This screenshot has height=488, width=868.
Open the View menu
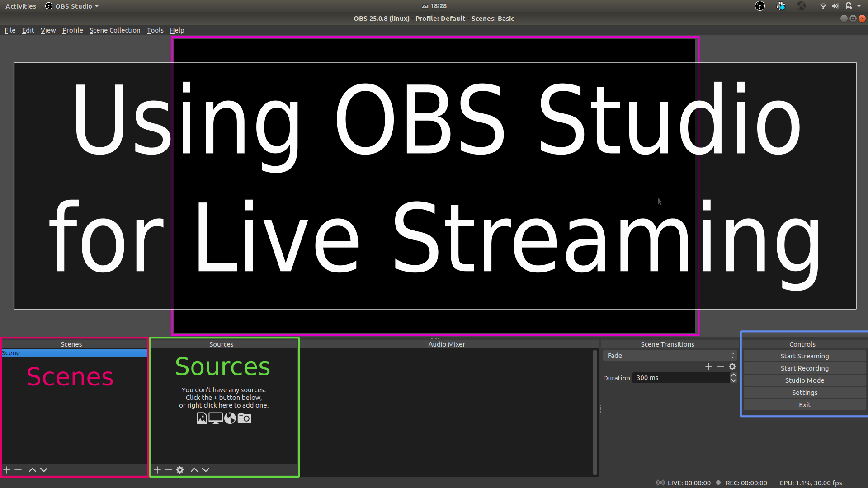[48, 30]
